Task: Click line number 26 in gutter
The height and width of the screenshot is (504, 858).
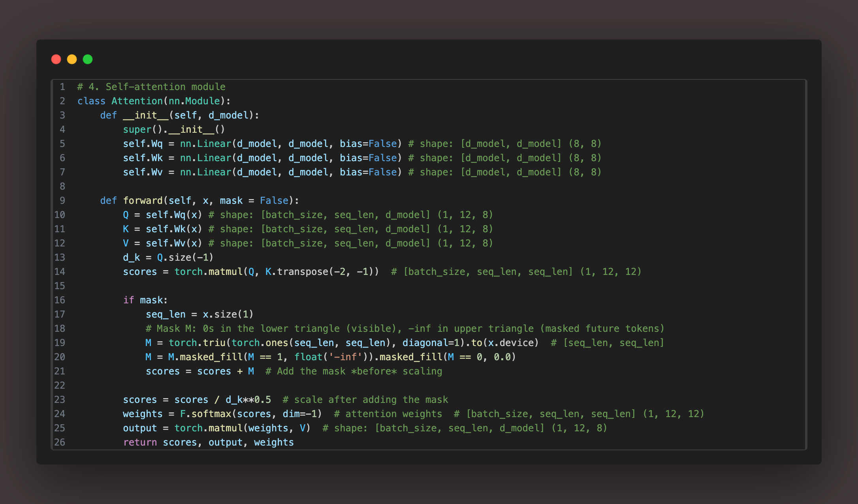Action: tap(60, 442)
